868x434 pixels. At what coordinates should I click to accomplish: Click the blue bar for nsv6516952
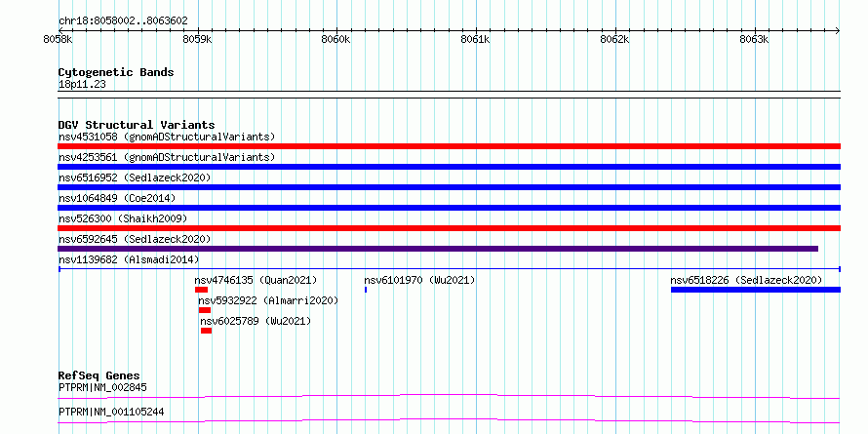(449, 187)
